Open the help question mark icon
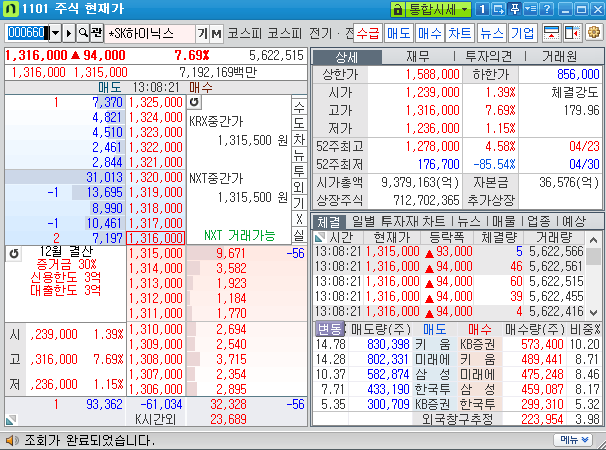606x450 pixels. [x=547, y=9]
